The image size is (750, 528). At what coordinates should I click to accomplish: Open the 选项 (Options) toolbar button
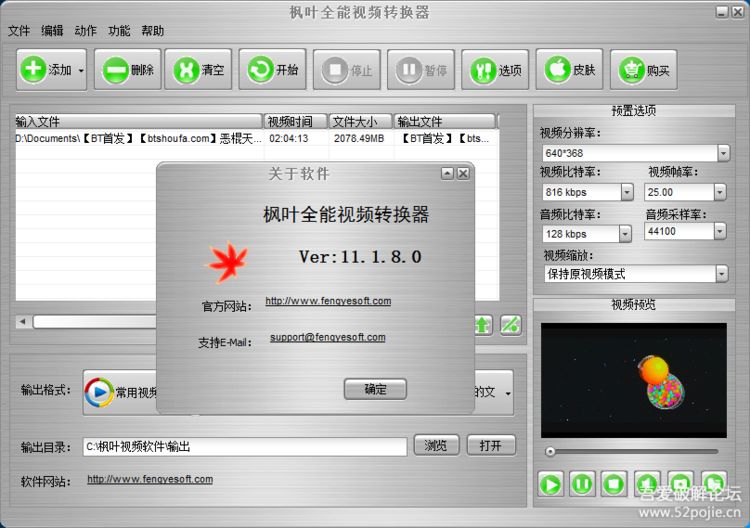(x=495, y=70)
